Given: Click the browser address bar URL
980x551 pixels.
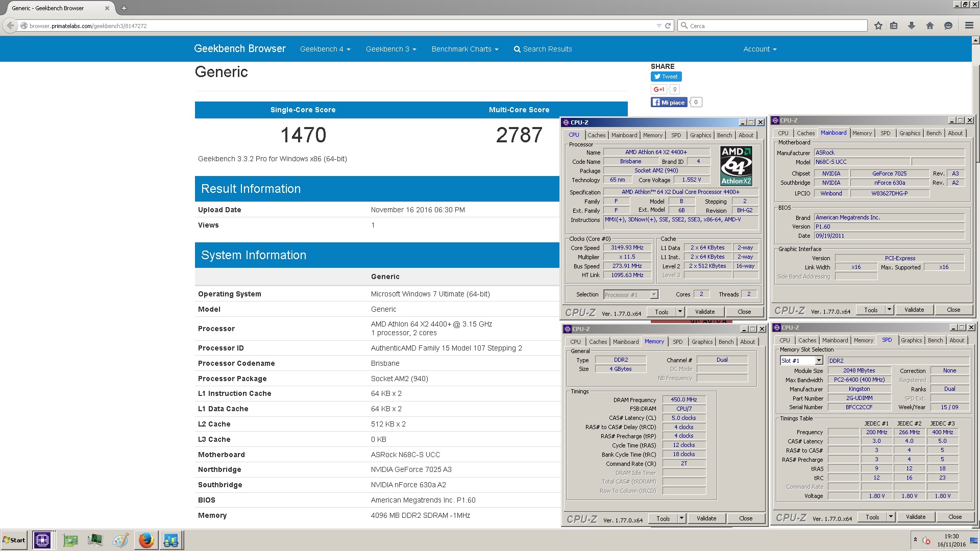Looking at the screenshot, I should click(88, 26).
